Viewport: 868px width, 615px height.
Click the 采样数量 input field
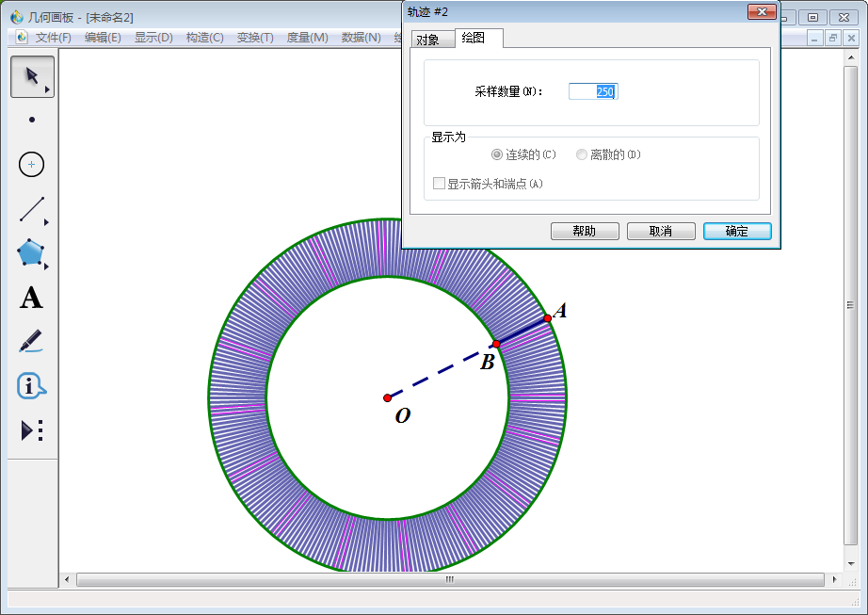(x=593, y=91)
